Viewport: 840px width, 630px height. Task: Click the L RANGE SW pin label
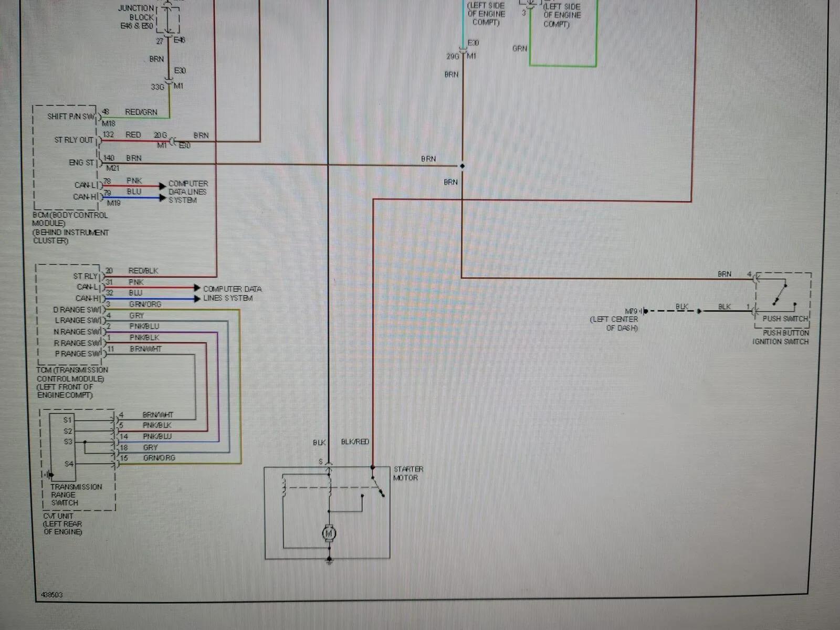pos(78,320)
